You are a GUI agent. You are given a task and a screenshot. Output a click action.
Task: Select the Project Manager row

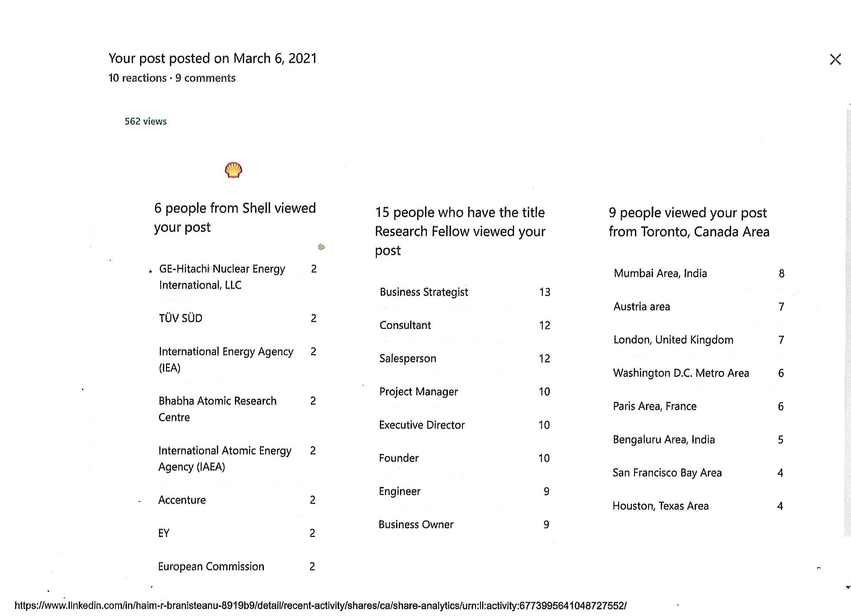[418, 392]
